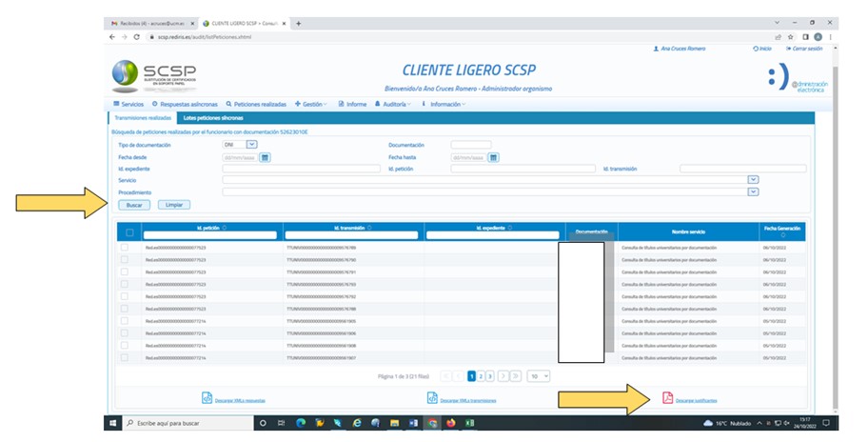The height and width of the screenshot is (442, 868).
Task: Check the row with transmission ending 9561906
Action: click(x=125, y=332)
